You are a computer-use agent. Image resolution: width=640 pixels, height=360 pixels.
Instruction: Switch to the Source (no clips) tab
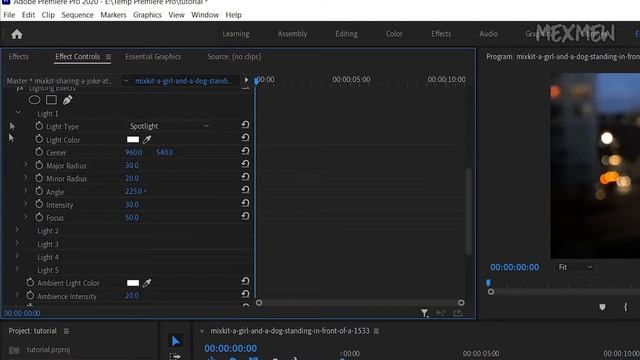pos(234,57)
